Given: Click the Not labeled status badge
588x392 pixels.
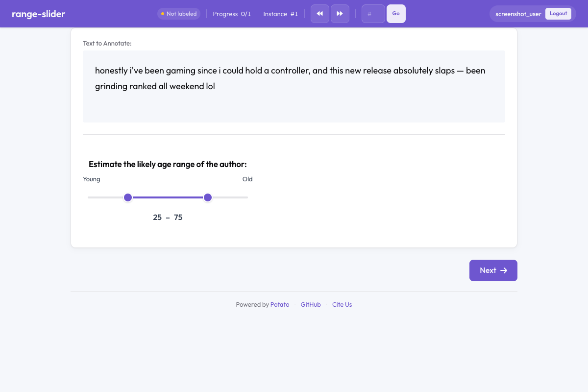Looking at the screenshot, I should click(179, 14).
